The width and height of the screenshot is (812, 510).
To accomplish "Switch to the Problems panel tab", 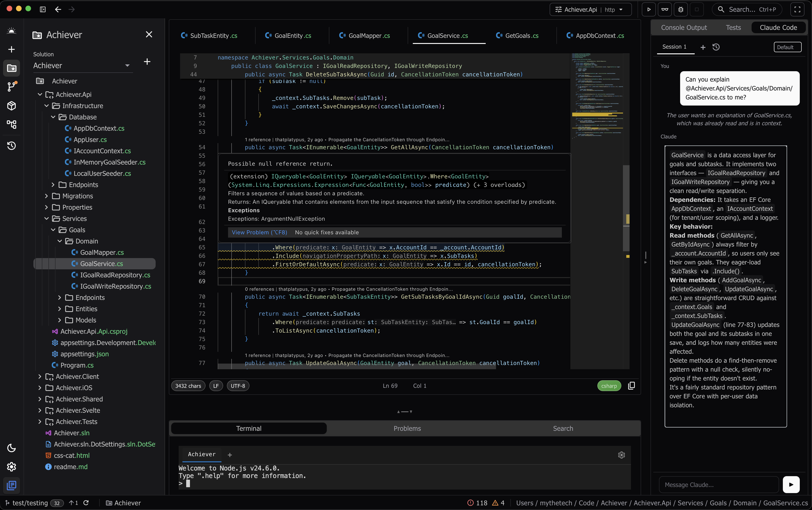I will 407,428.
